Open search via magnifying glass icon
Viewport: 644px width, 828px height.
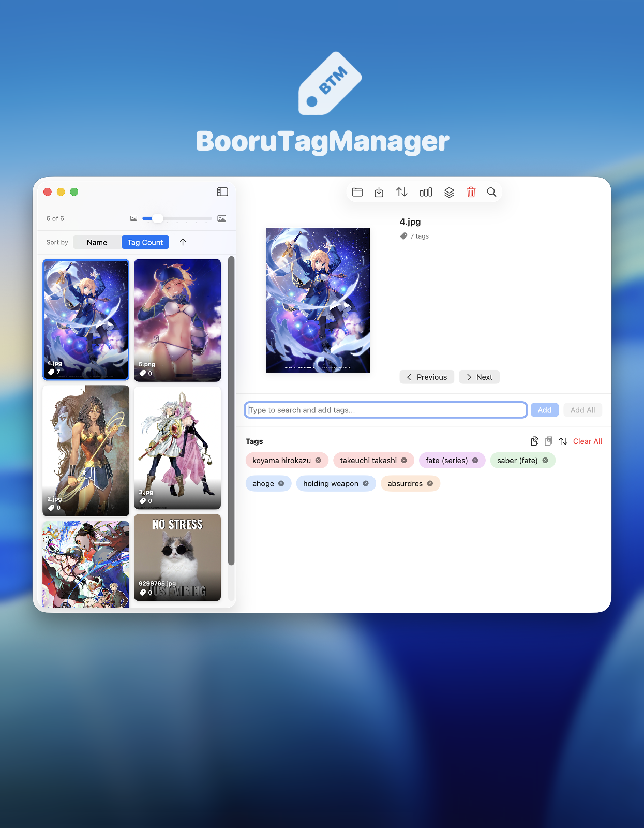pos(491,192)
